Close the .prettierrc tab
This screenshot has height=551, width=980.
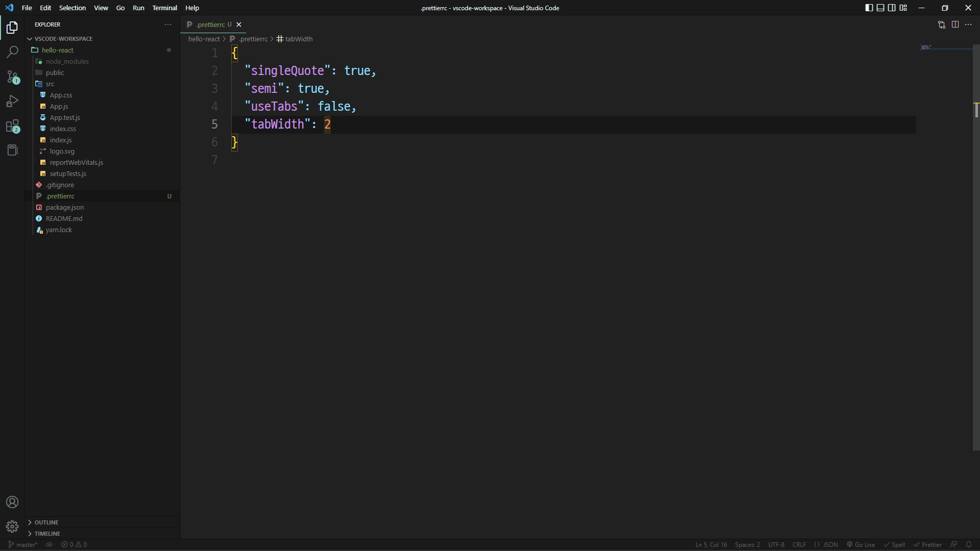(x=238, y=24)
